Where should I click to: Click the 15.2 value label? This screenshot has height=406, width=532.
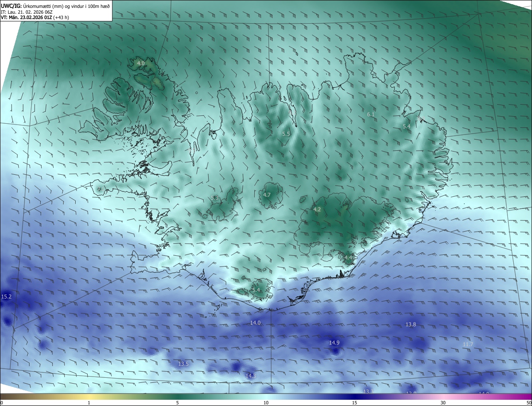(x=7, y=297)
